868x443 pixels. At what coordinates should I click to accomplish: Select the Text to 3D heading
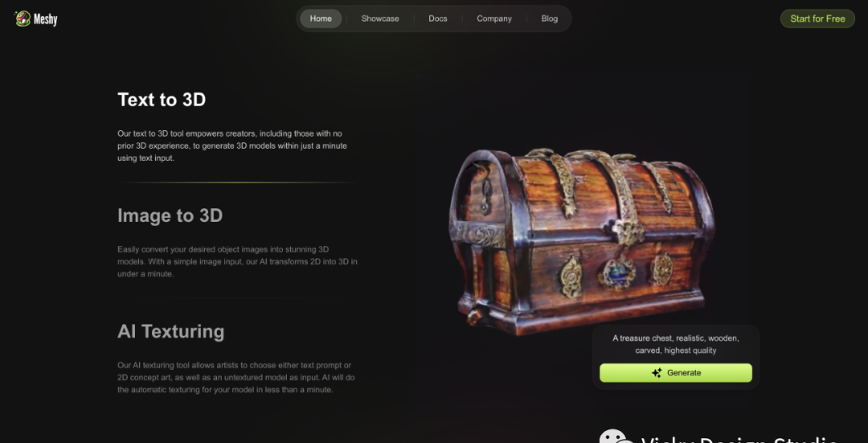point(162,100)
